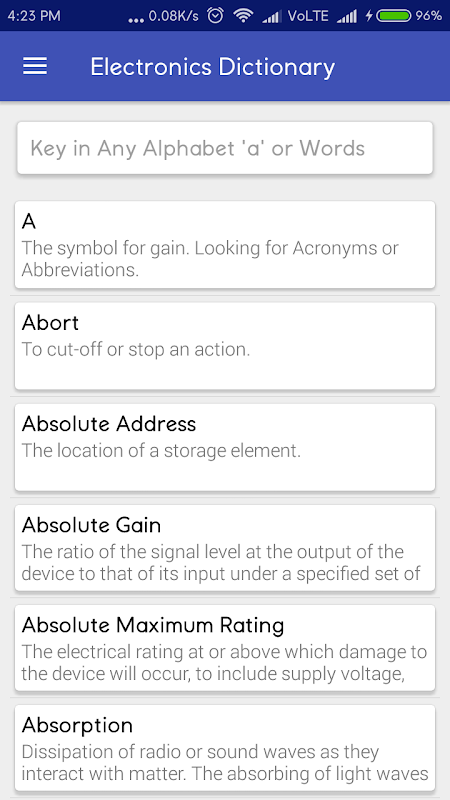Tap the battery indicator icon
Viewport: 450px width, 800px height.
(x=394, y=16)
